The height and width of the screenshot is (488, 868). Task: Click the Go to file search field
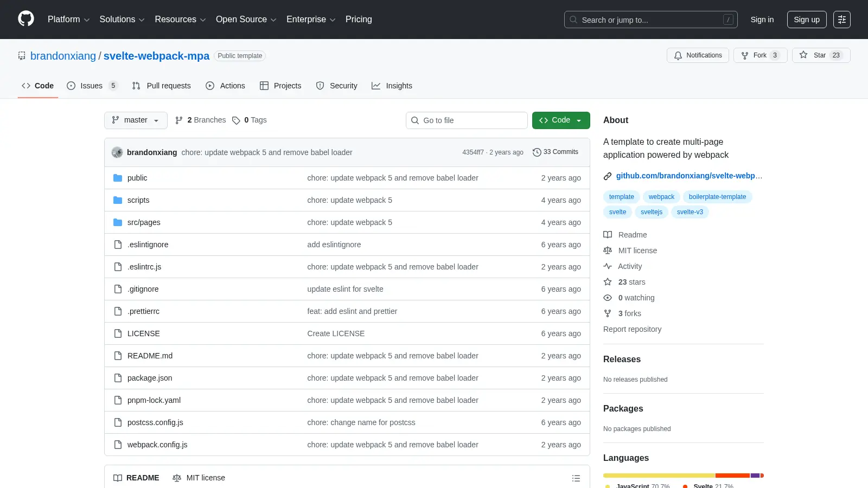pyautogui.click(x=467, y=120)
